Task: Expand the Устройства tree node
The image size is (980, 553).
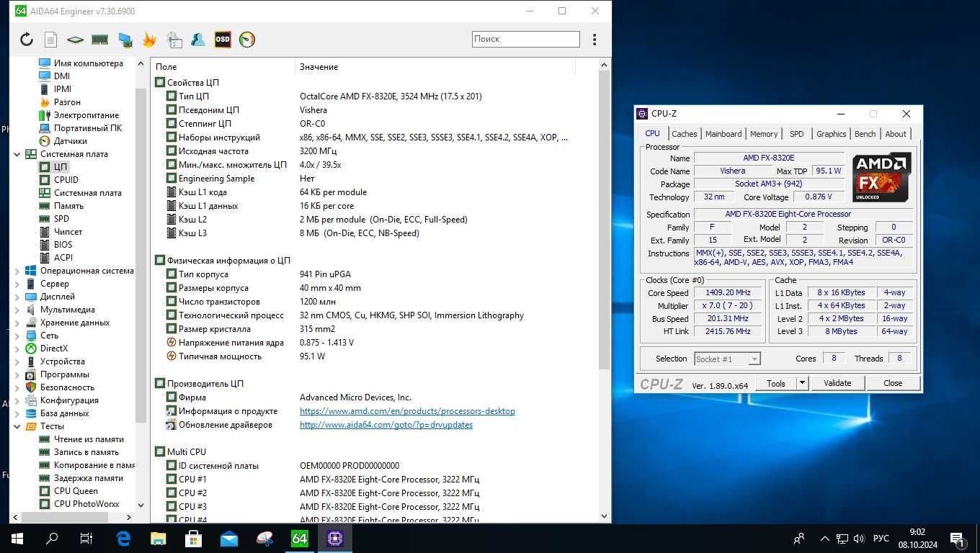Action: tap(17, 361)
